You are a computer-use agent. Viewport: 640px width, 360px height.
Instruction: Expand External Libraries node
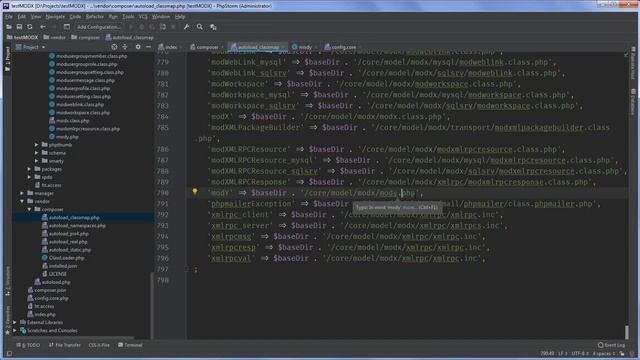tap(15, 322)
